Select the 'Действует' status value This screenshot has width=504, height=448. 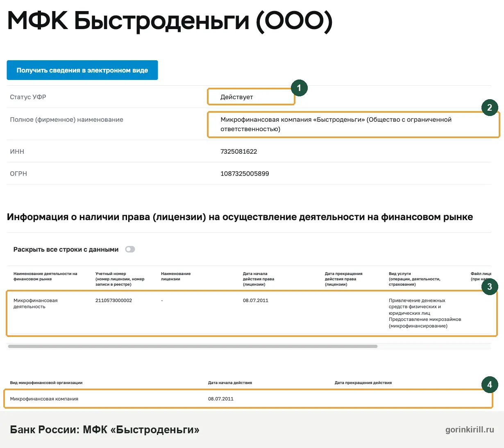(237, 97)
